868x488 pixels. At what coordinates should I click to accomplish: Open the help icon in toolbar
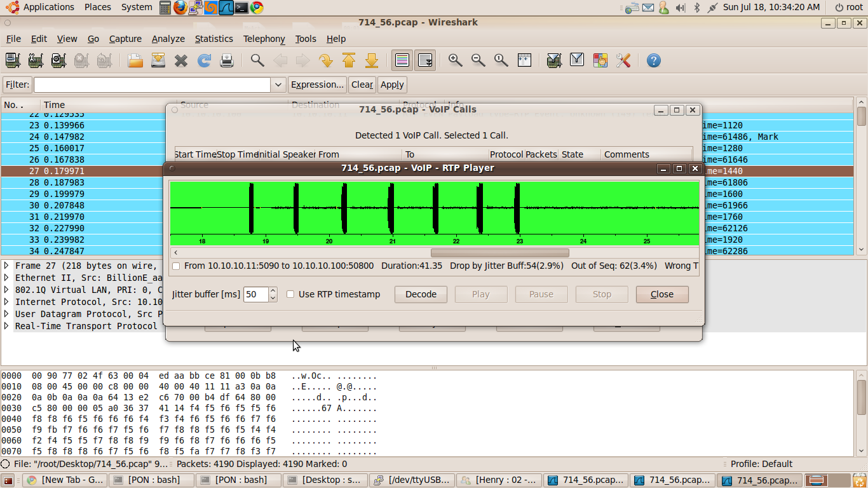click(x=653, y=60)
